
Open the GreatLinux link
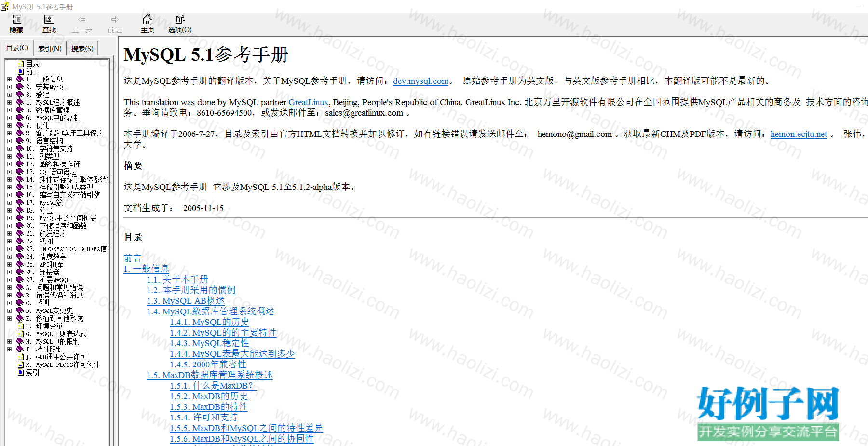point(308,102)
